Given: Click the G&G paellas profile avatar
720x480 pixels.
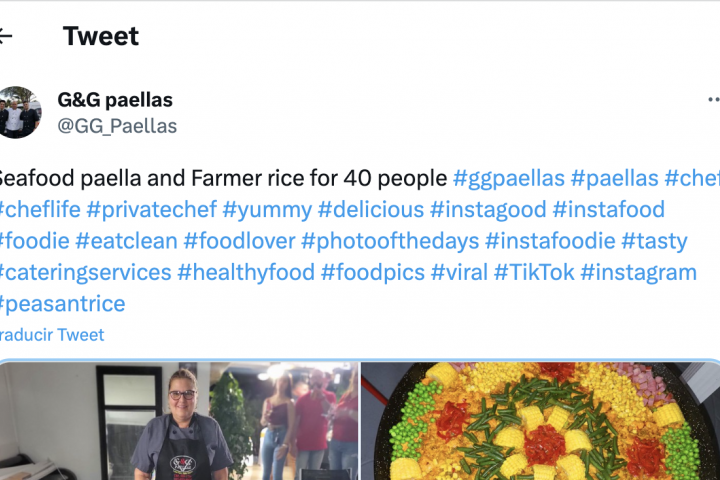Looking at the screenshot, I should [x=19, y=113].
